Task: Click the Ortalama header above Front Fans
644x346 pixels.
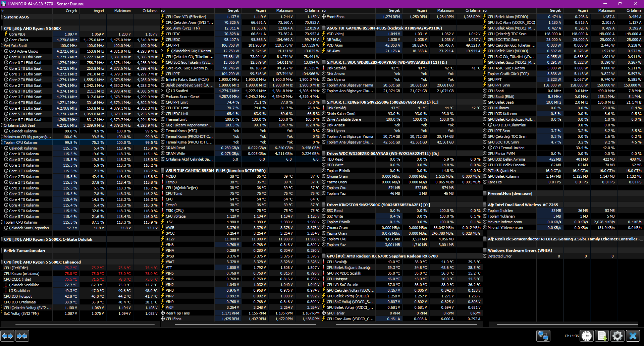Action: point(473,11)
